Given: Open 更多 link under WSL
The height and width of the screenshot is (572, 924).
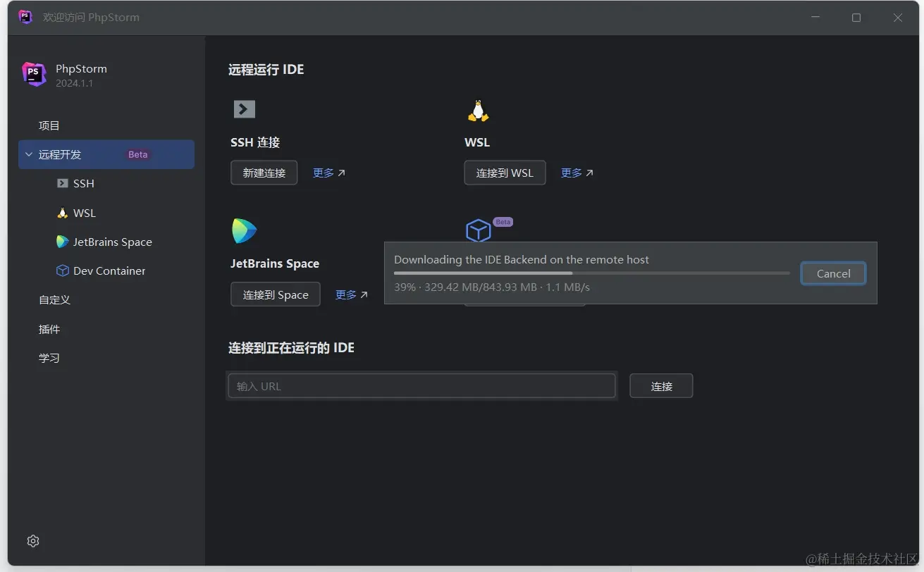Looking at the screenshot, I should pyautogui.click(x=577, y=173).
